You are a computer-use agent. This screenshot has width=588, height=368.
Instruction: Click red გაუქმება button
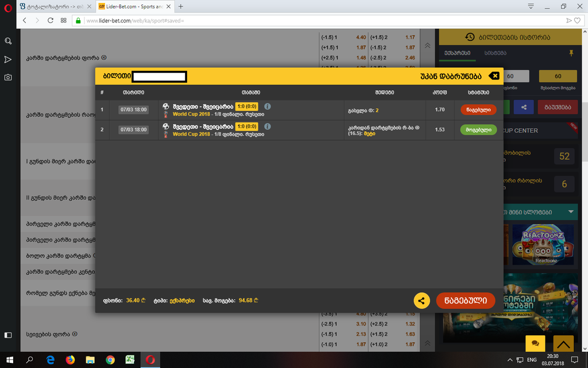click(x=558, y=107)
